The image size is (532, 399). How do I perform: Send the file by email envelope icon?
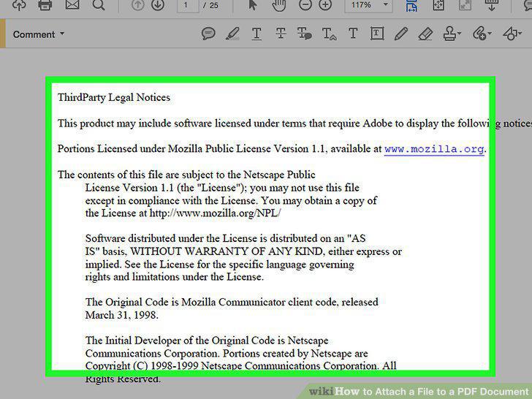(x=72, y=4)
